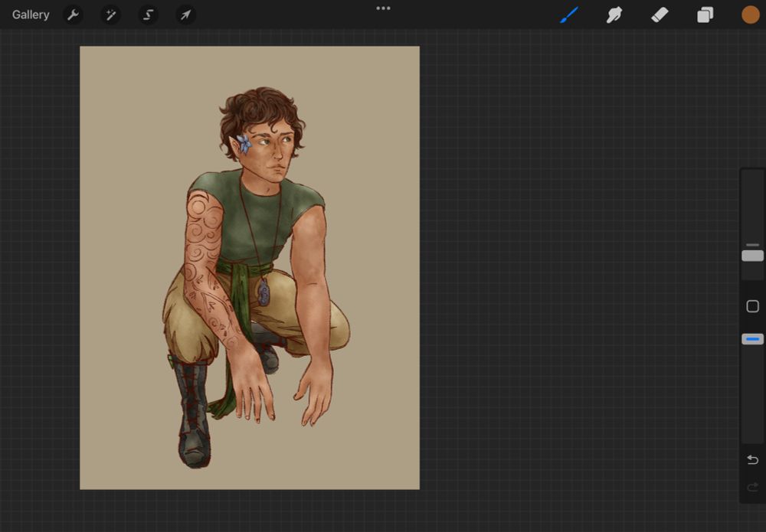766x532 pixels.
Task: Tap the square modify button in sidebar
Action: (752, 306)
